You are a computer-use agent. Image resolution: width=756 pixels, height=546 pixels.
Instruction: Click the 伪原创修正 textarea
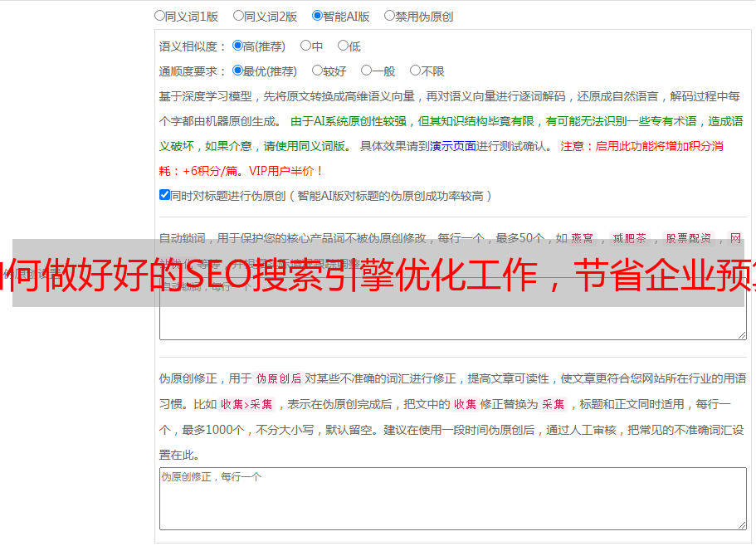click(453, 499)
